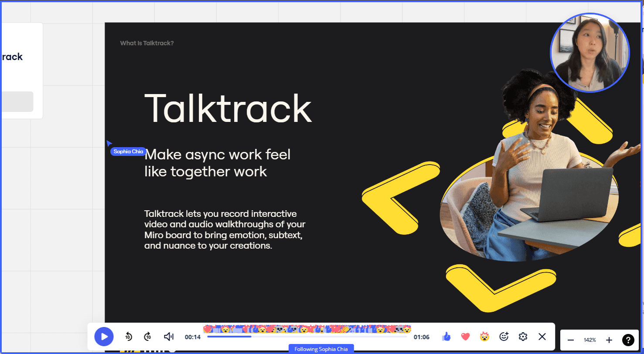644x354 pixels.
Task: Click the emoji reactions strip above timeline
Action: point(307,329)
